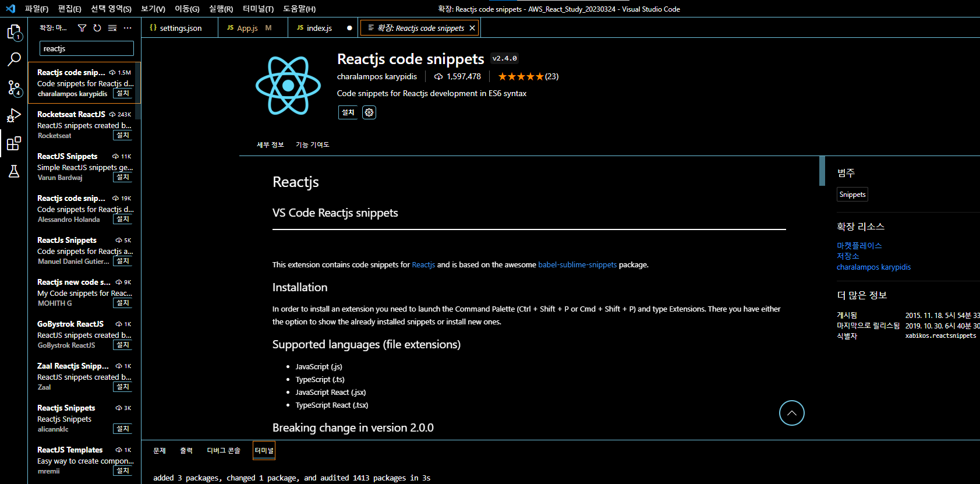Select GoBystrok ReactJS extension list entry
This screenshot has width=980, height=484.
[84, 334]
